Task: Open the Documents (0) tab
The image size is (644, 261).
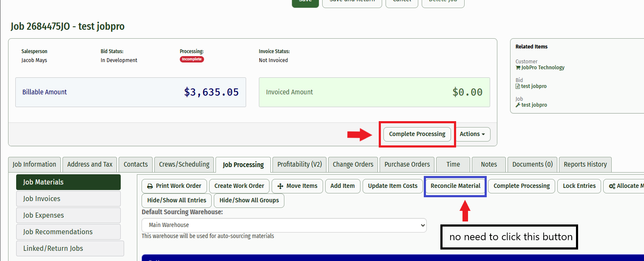Action: point(532,165)
